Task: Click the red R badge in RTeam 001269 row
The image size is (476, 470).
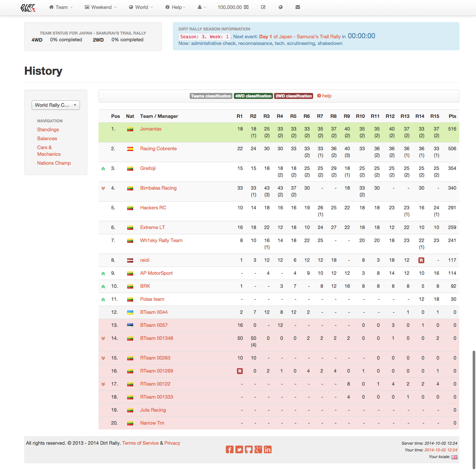Action: (x=240, y=371)
